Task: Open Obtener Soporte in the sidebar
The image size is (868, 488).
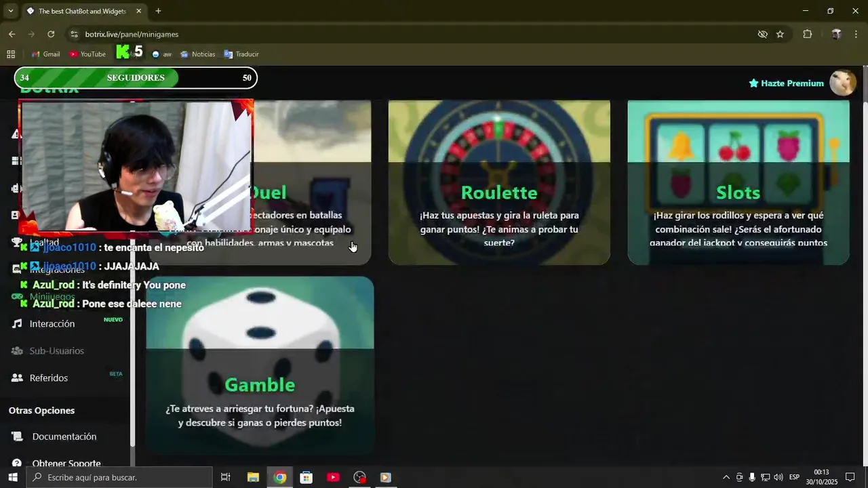Action: [x=66, y=464]
